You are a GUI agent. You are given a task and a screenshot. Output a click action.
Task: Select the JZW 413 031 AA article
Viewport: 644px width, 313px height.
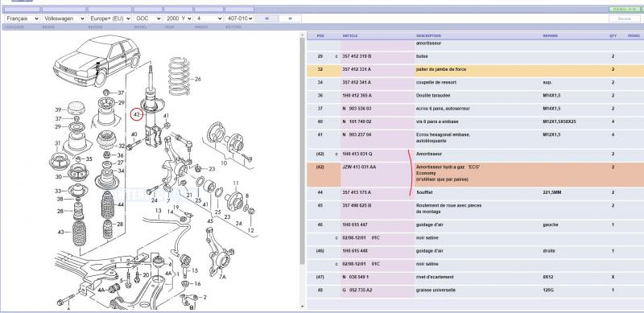[359, 167]
